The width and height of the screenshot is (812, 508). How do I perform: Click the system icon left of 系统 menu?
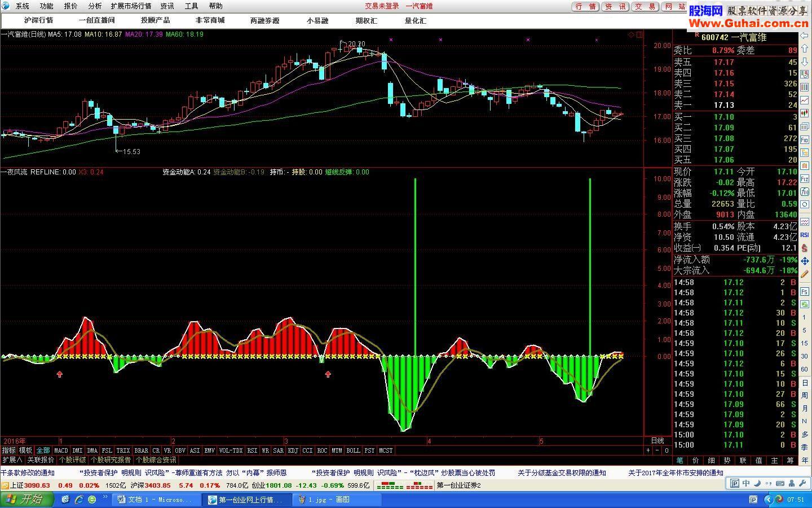(x=6, y=6)
